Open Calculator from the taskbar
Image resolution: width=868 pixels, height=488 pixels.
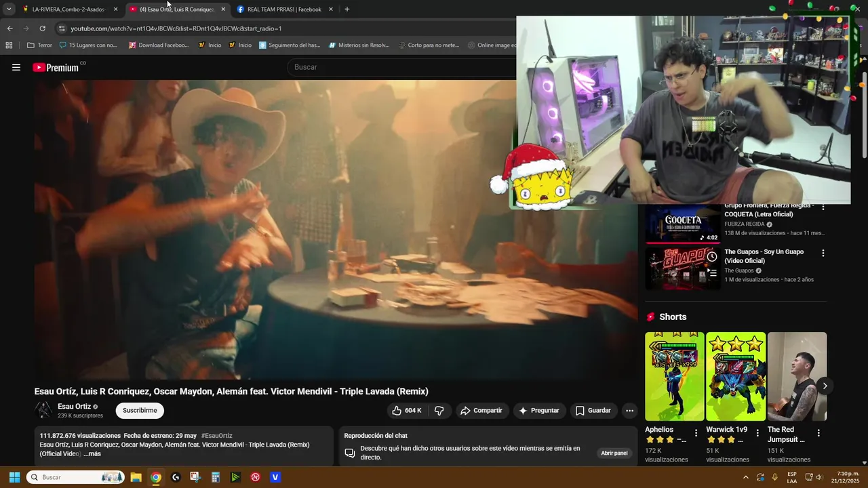coord(216,477)
